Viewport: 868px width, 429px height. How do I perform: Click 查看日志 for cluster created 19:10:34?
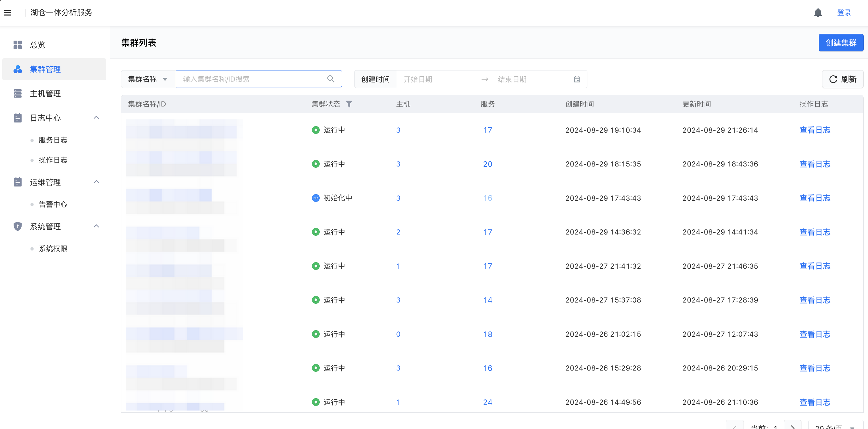click(x=815, y=130)
